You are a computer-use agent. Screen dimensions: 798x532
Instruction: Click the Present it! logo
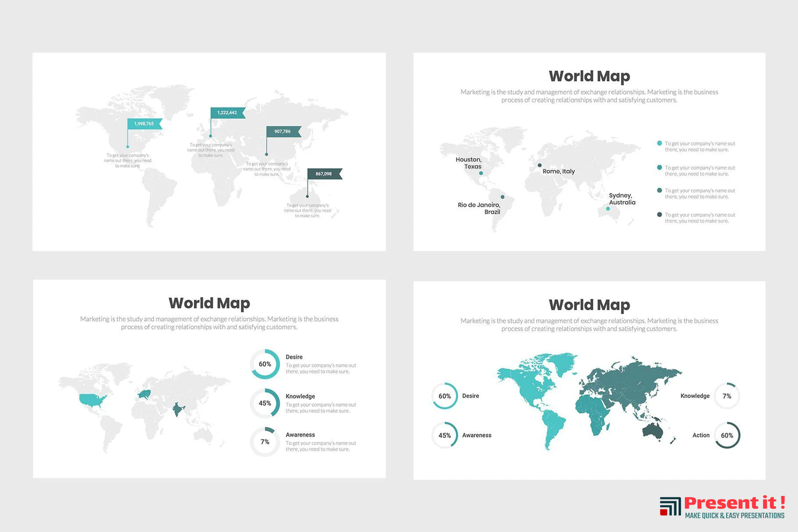tap(722, 507)
